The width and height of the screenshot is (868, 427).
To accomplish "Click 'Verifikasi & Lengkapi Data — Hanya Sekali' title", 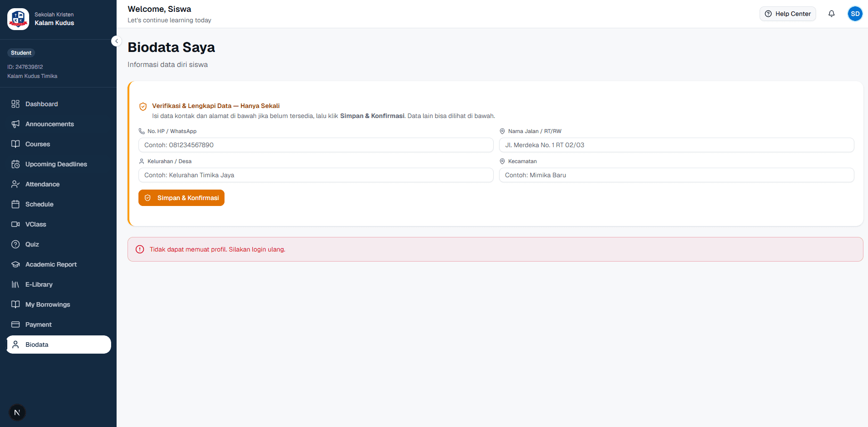I will [216, 106].
